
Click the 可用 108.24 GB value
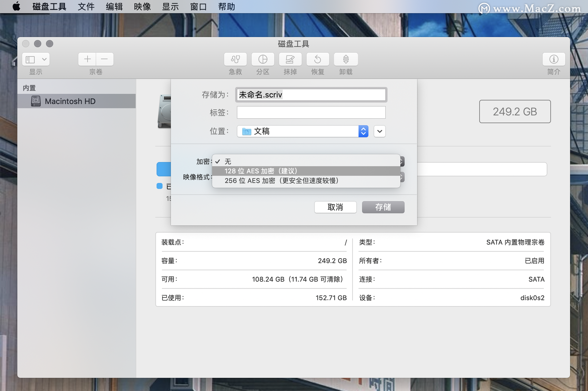[x=298, y=279]
